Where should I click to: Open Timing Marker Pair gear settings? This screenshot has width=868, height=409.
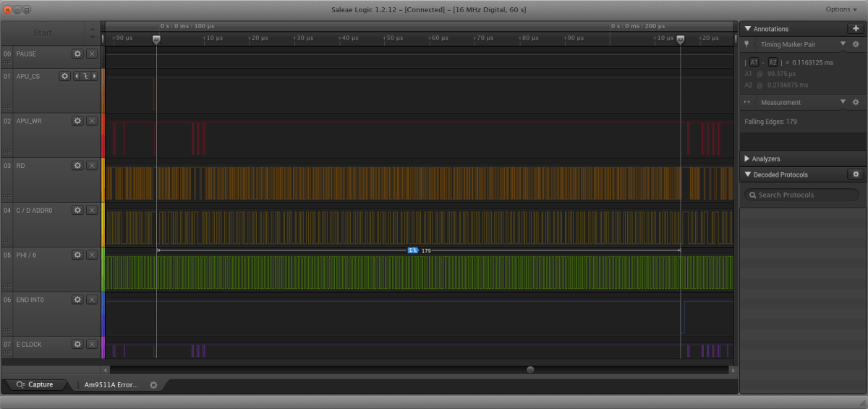[x=856, y=45]
